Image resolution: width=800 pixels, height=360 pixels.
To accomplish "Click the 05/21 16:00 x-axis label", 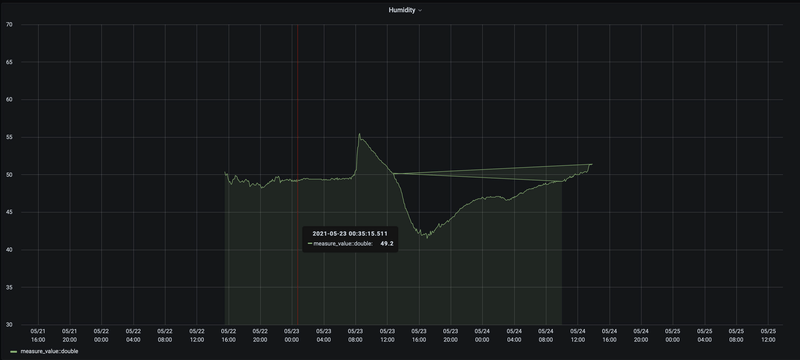I will point(38,335).
